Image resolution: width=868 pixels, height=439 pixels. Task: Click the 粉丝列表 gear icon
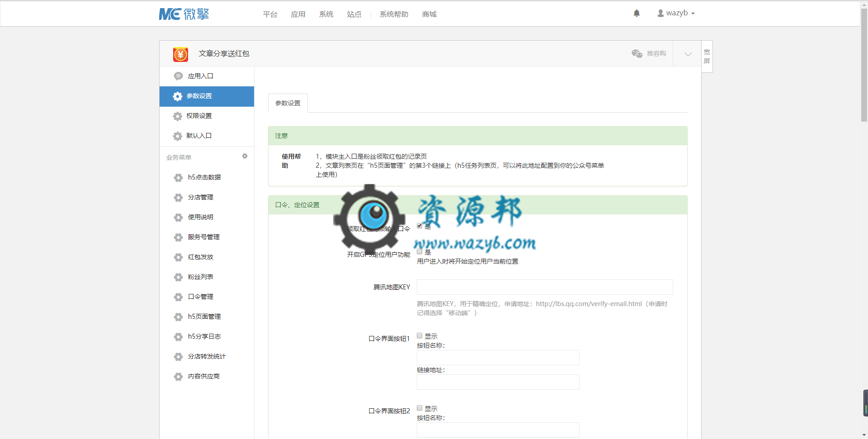coord(178,277)
